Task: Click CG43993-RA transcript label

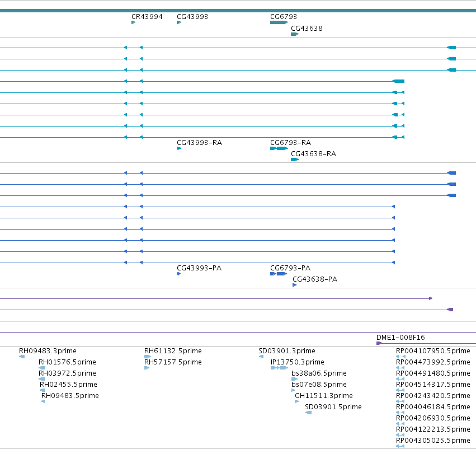Action: pos(200,142)
